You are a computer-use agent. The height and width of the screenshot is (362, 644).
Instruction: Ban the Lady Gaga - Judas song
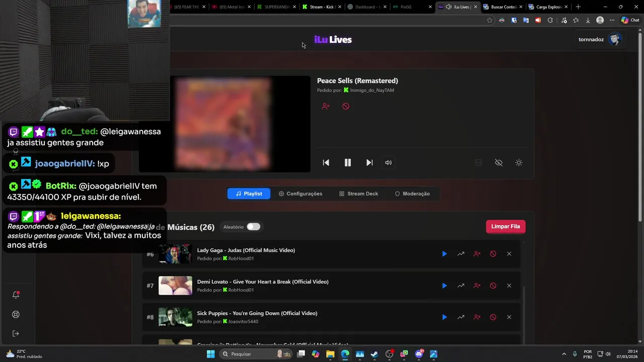493,254
